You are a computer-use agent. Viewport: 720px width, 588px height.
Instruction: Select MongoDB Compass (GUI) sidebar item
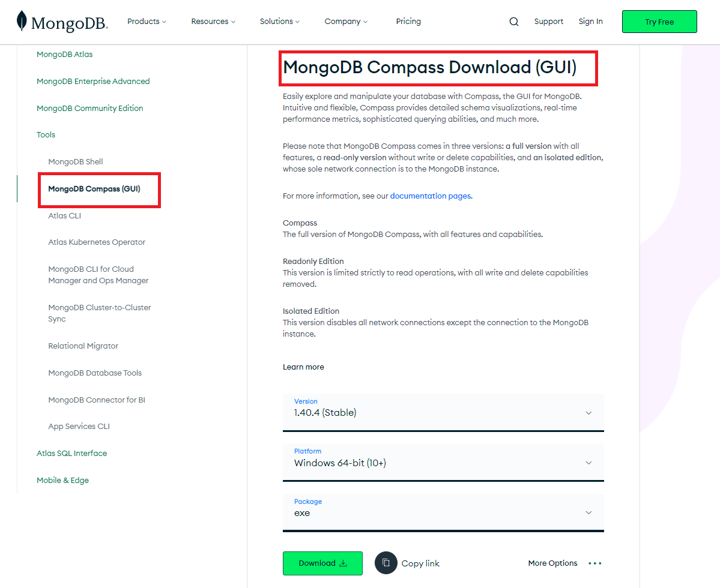click(94, 189)
